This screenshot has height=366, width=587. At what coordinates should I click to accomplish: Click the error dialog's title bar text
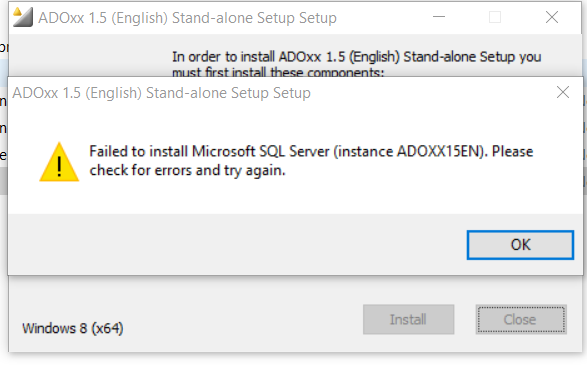coord(161,93)
